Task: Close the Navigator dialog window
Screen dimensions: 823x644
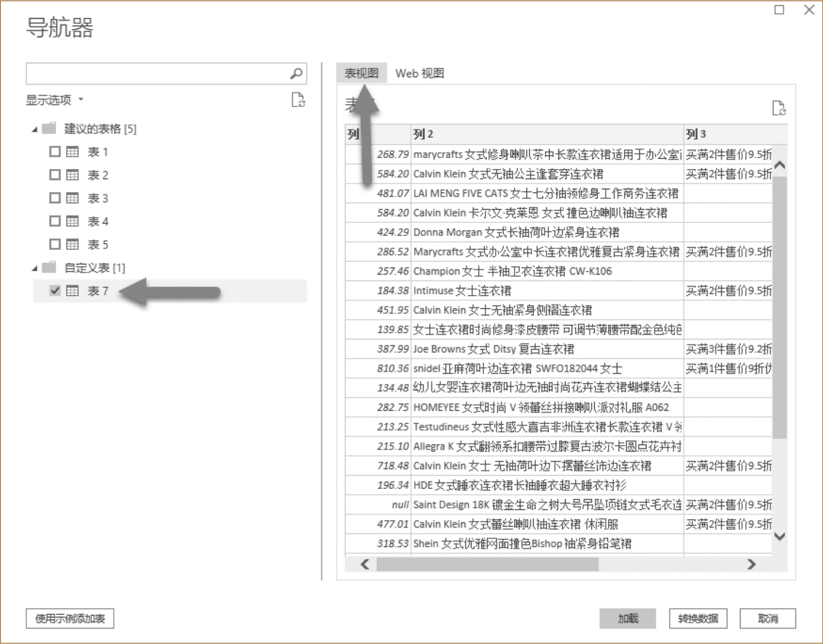Action: (809, 10)
